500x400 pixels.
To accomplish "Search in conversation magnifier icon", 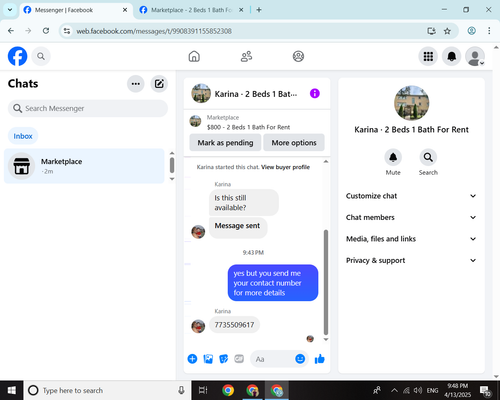I will 428,157.
